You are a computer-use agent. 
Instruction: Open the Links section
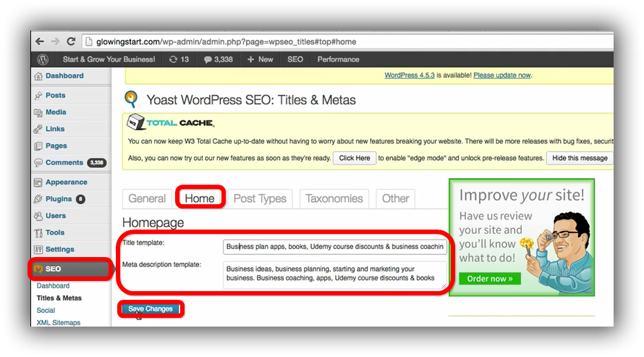pyautogui.click(x=55, y=129)
